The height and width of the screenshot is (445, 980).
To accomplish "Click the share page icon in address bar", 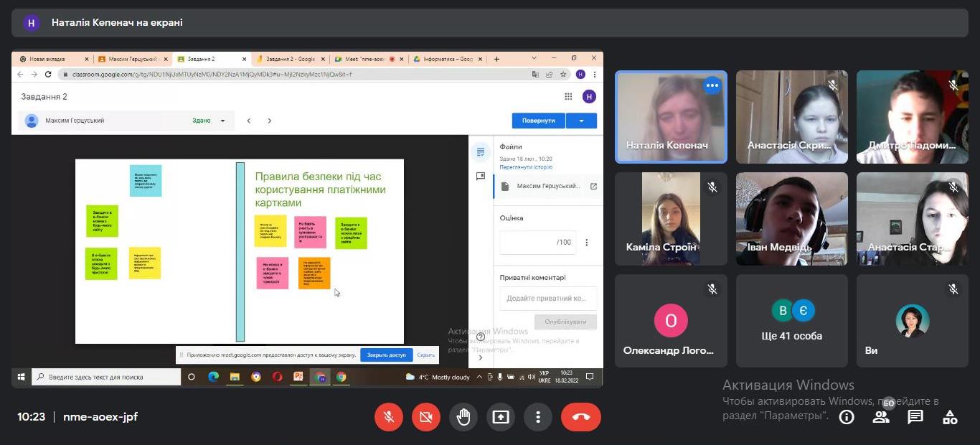I will click(550, 74).
